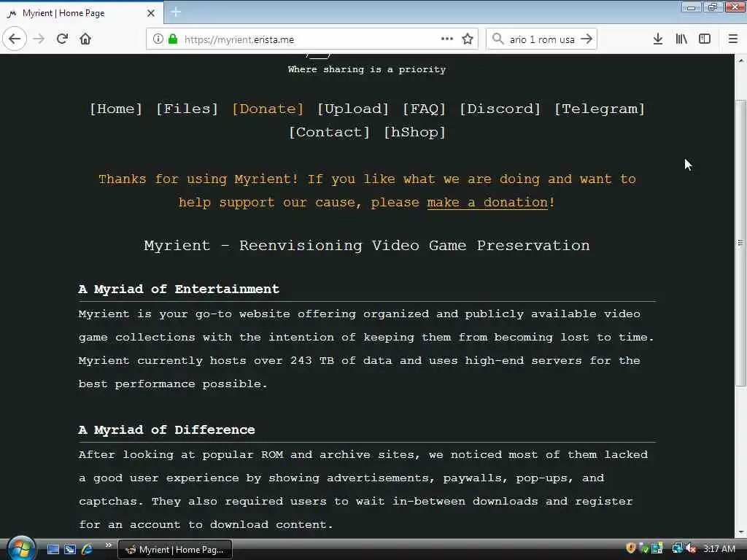The image size is (747, 560).
Task: Open the [Discord] navigation link
Action: [x=500, y=109]
